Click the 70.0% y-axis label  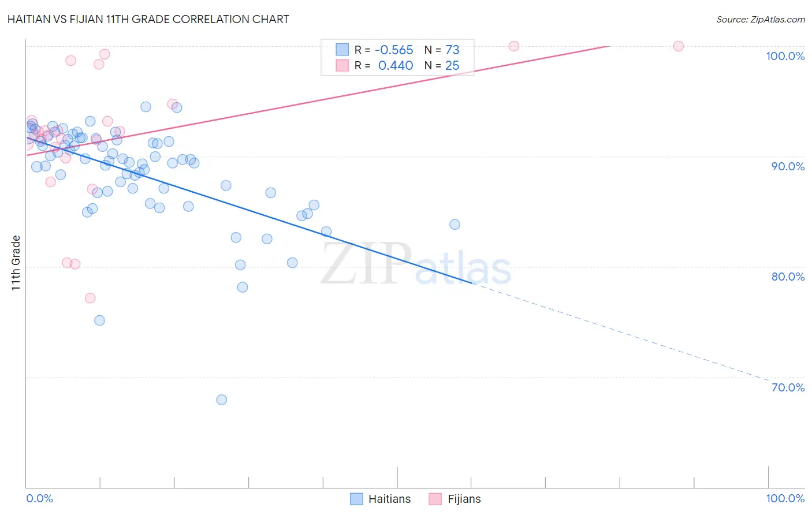(x=788, y=387)
